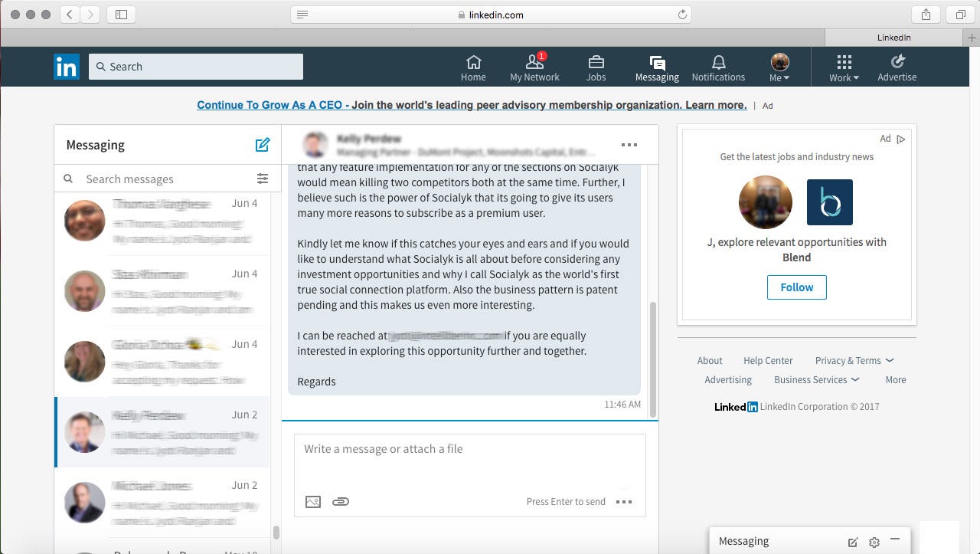Expand the Me profile dropdown
The height and width of the screenshot is (554, 980).
point(779,67)
